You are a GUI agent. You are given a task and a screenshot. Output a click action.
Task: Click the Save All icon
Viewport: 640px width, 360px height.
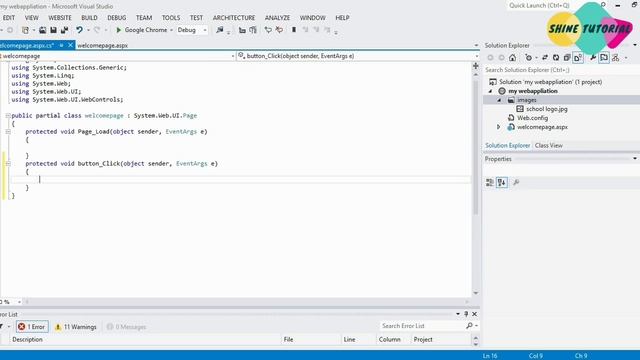coord(64,30)
